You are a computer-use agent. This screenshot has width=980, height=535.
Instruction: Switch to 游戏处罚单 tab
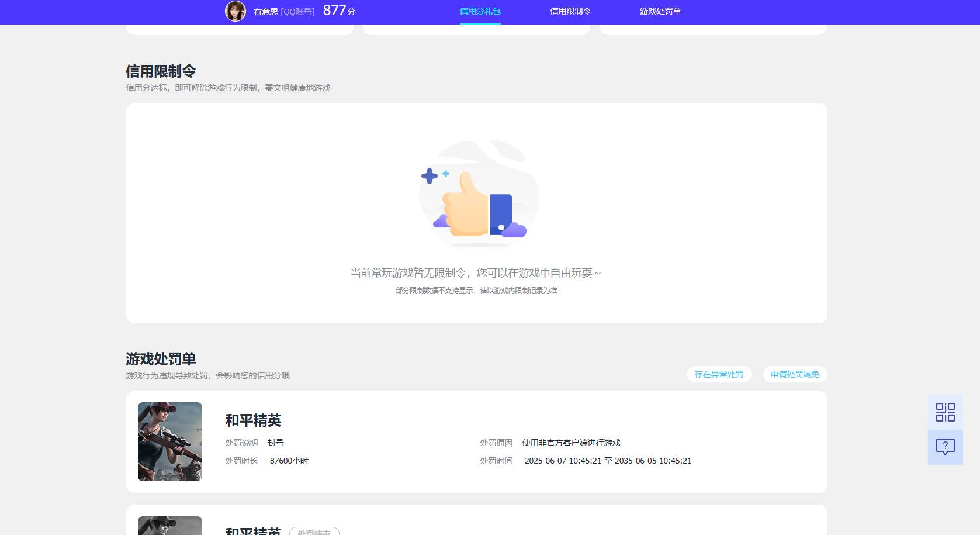pyautogui.click(x=660, y=11)
